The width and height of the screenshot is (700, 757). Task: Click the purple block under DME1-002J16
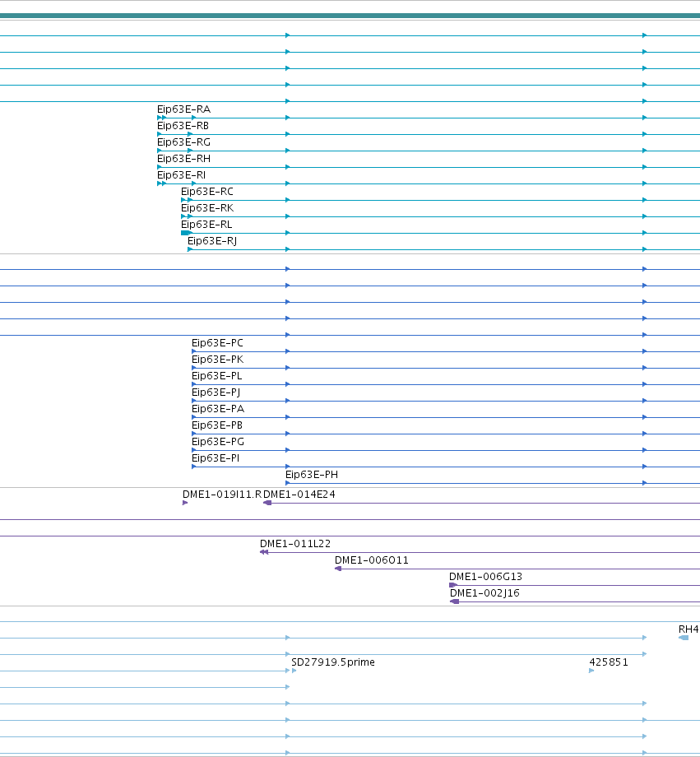(454, 601)
